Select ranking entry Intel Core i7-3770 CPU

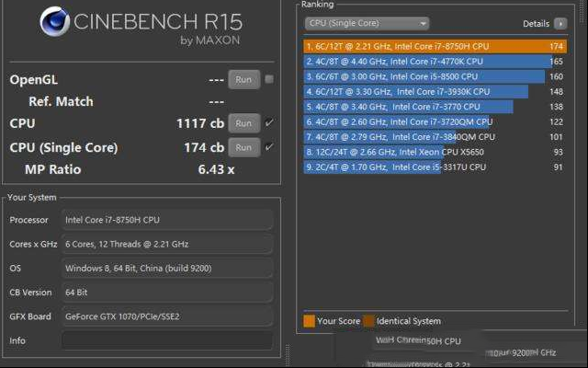click(435, 107)
